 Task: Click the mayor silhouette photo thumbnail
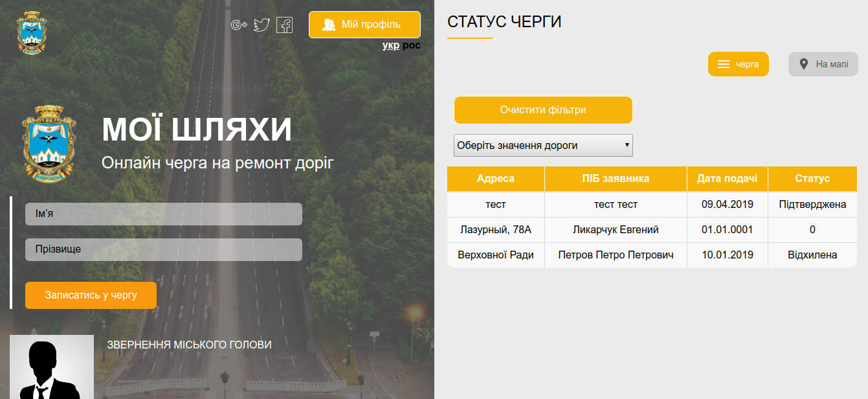pos(52,367)
